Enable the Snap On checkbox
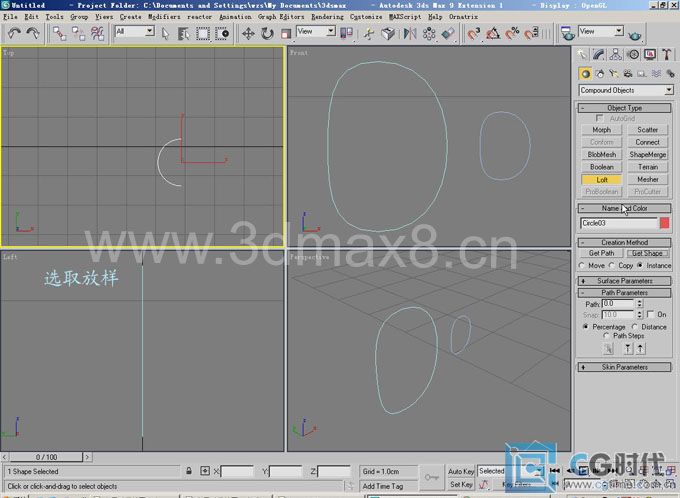The width and height of the screenshot is (680, 498). pyautogui.click(x=650, y=314)
